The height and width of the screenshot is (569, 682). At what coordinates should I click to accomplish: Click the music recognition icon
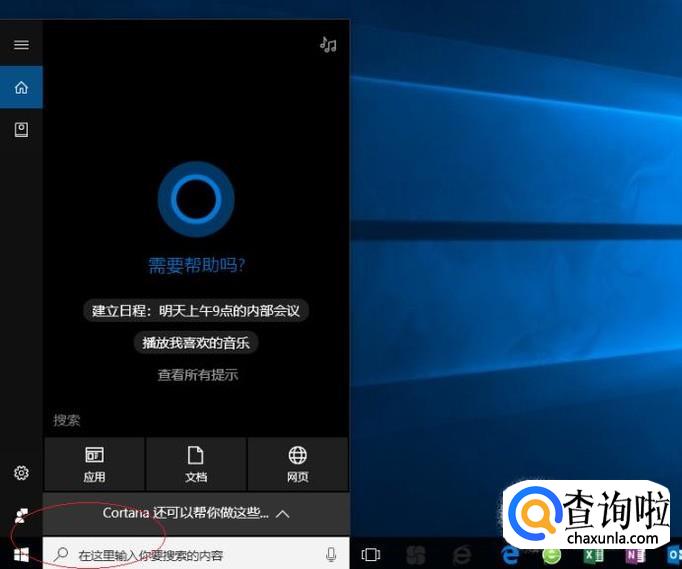(x=328, y=44)
